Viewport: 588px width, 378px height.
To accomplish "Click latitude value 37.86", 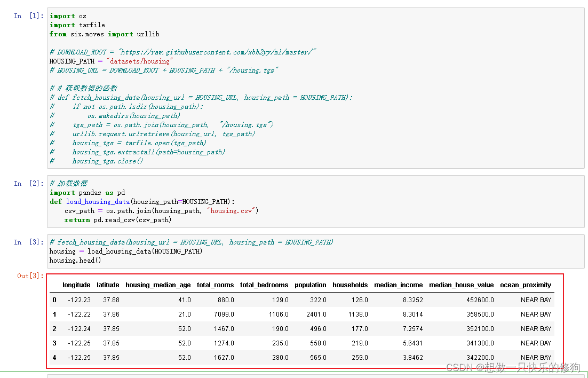I will tap(112, 314).
